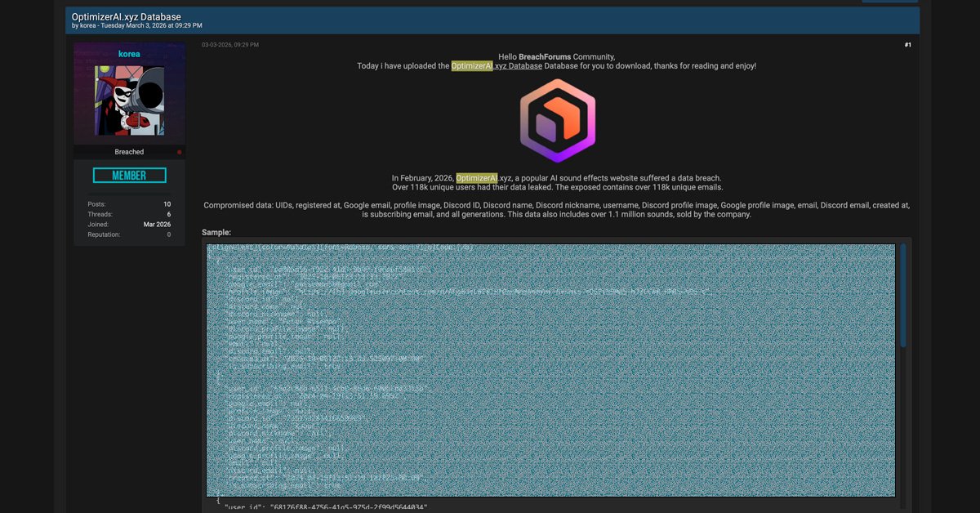This screenshot has height=513, width=980.
Task: Open korea's profile from sidebar username
Action: click(x=129, y=54)
